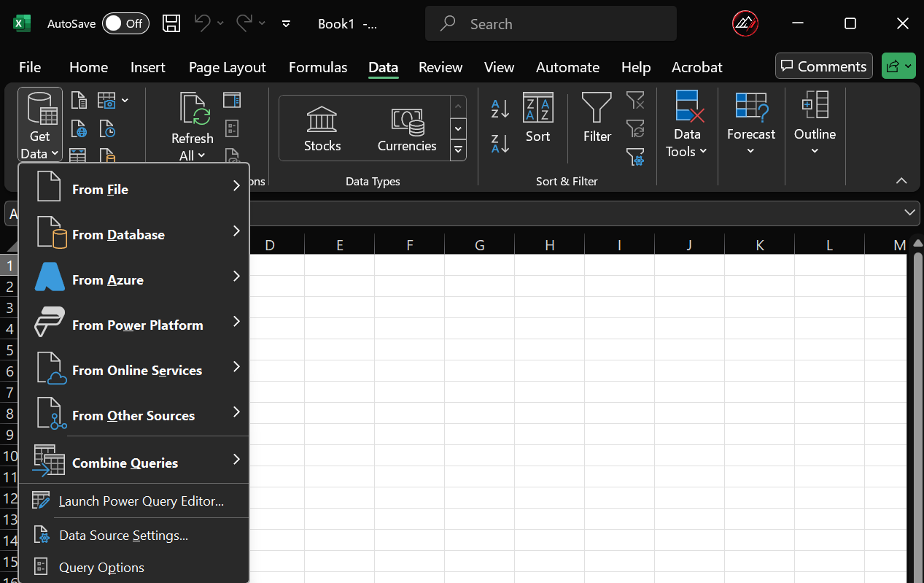Viewport: 924px width, 583px height.
Task: Expand the formula bar chevron
Action: tap(910, 213)
